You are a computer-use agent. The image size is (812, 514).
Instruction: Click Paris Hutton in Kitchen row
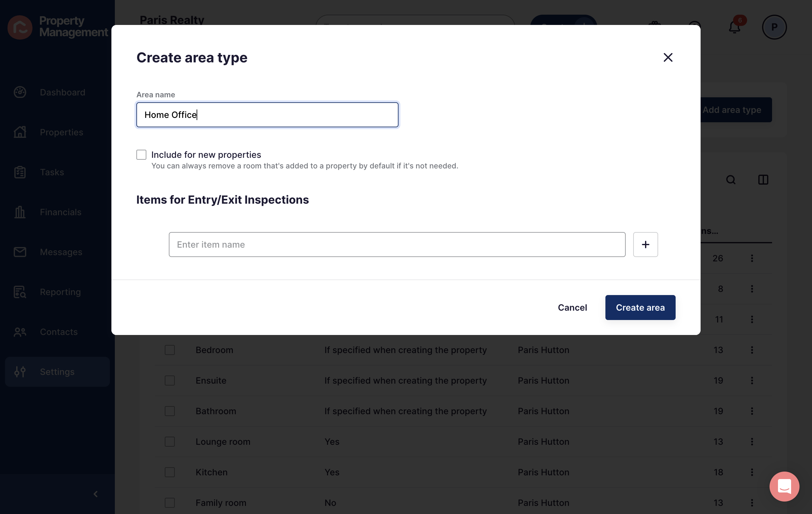543,472
